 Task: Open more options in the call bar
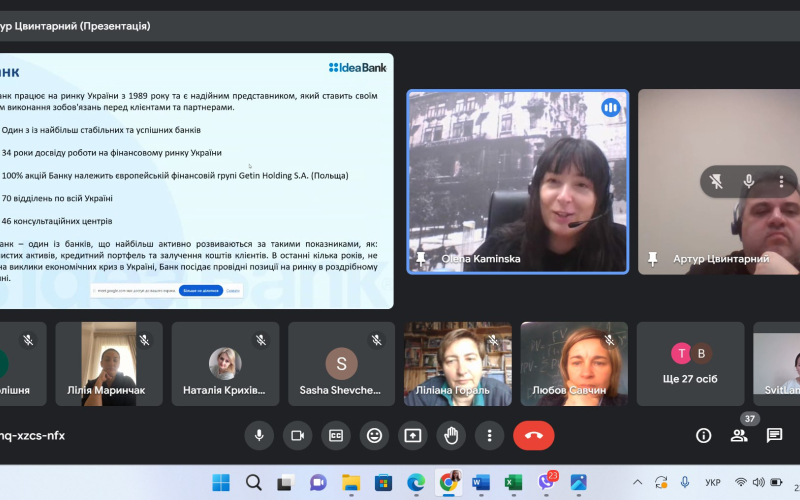coord(489,436)
